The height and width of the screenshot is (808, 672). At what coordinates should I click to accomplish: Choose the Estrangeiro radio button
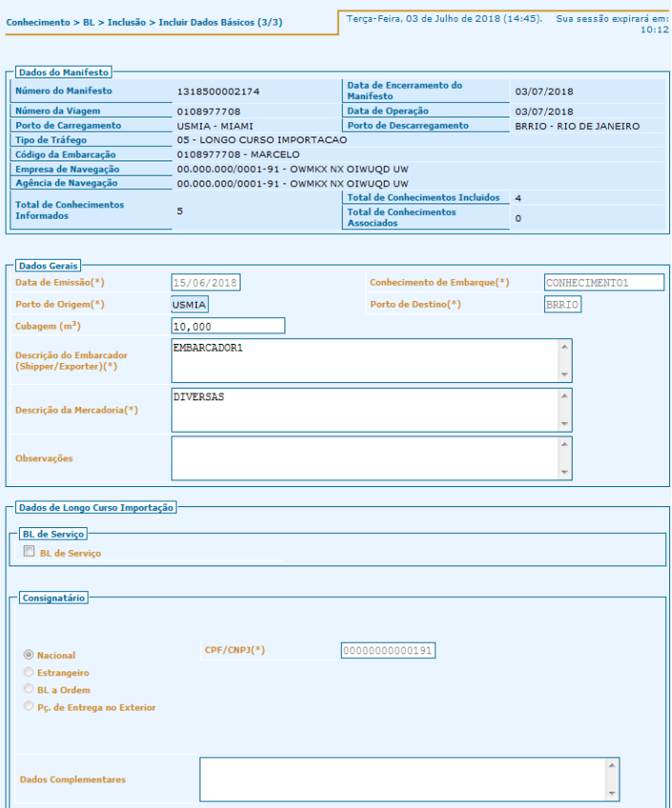[29, 672]
